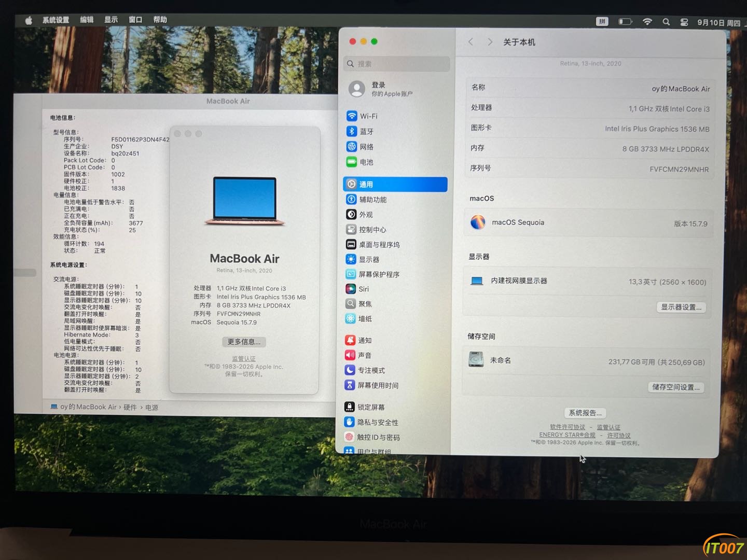Select battery serial F5D01162P3DN4F42 in System Information
This screenshot has height=560, width=747.
(x=140, y=139)
